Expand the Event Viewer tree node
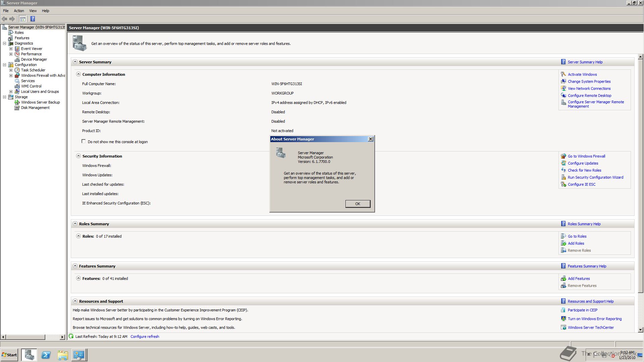This screenshot has height=362, width=644. (11, 49)
